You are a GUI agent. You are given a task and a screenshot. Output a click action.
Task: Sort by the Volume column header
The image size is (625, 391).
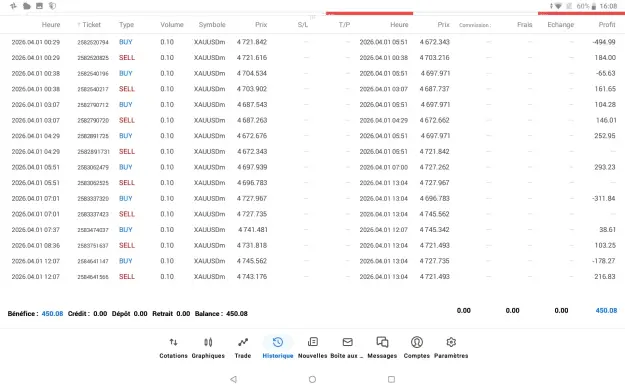point(172,25)
